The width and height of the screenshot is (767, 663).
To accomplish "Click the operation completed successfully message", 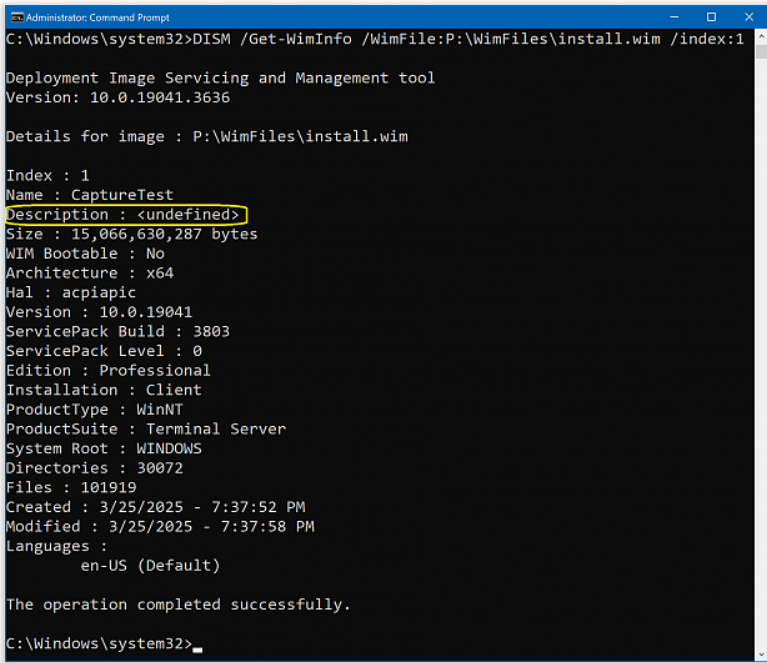I will pyautogui.click(x=178, y=604).
